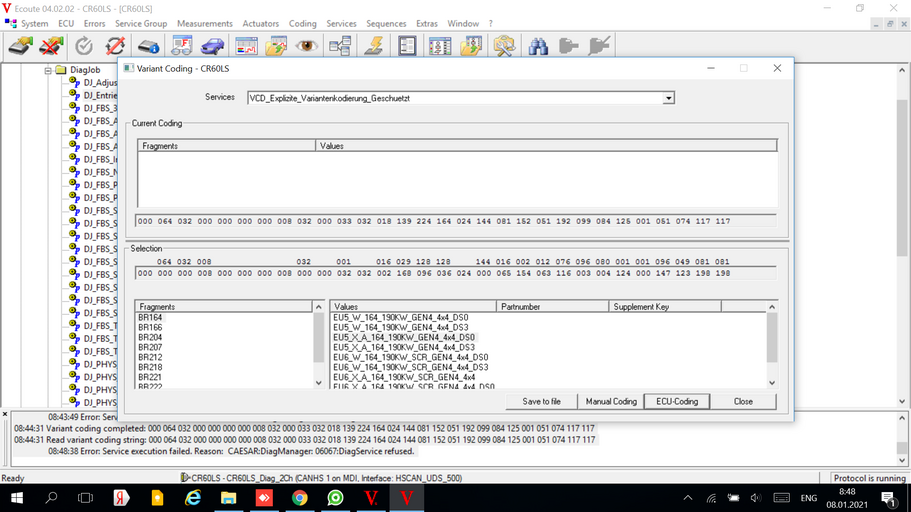Select the BR212 fragment
The height and width of the screenshot is (512, 911).
[150, 357]
